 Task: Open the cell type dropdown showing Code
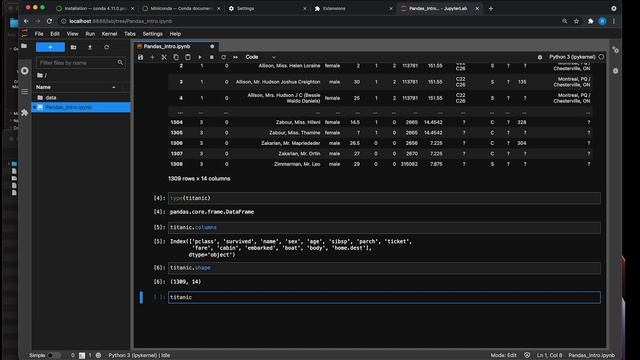click(261, 57)
